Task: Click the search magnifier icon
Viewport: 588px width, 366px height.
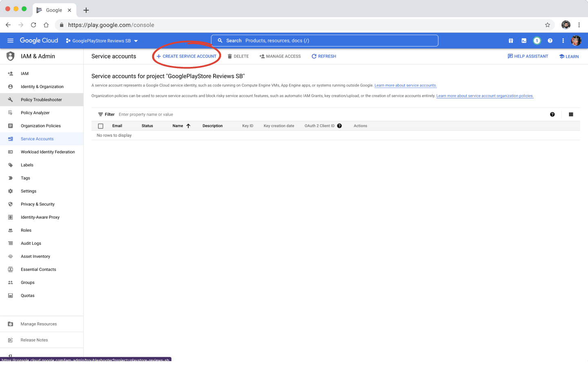Action: pyautogui.click(x=220, y=40)
